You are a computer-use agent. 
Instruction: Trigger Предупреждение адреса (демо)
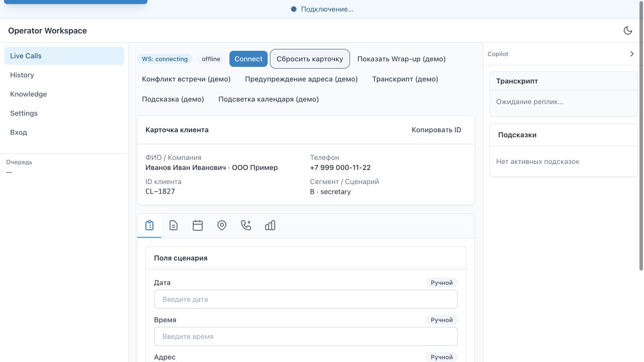coord(301,79)
